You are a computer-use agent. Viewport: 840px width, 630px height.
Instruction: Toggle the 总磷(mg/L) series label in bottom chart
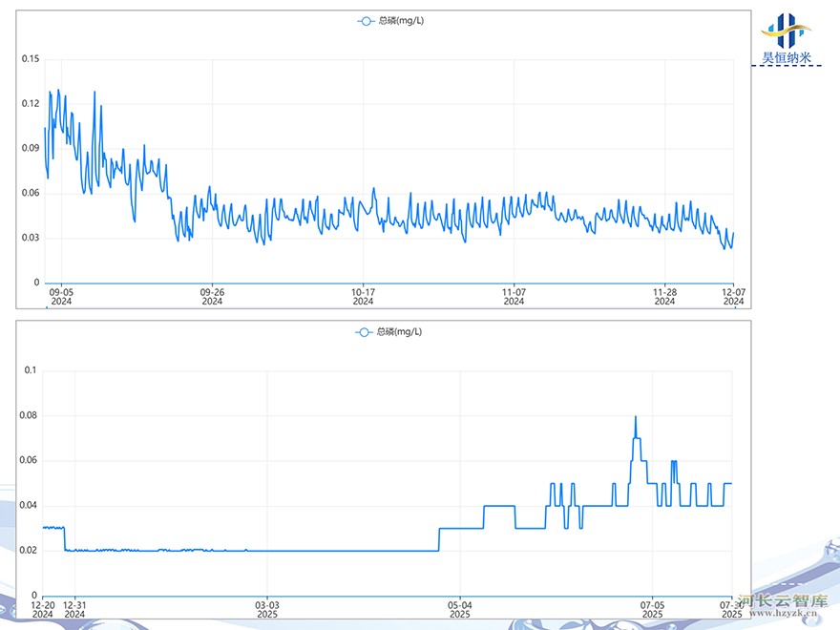pos(399,332)
